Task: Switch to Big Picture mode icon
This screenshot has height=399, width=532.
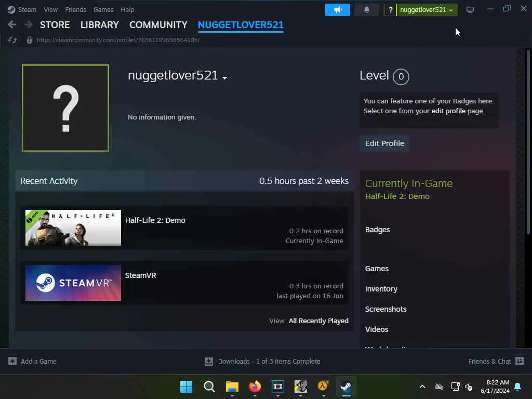Action: pos(470,10)
